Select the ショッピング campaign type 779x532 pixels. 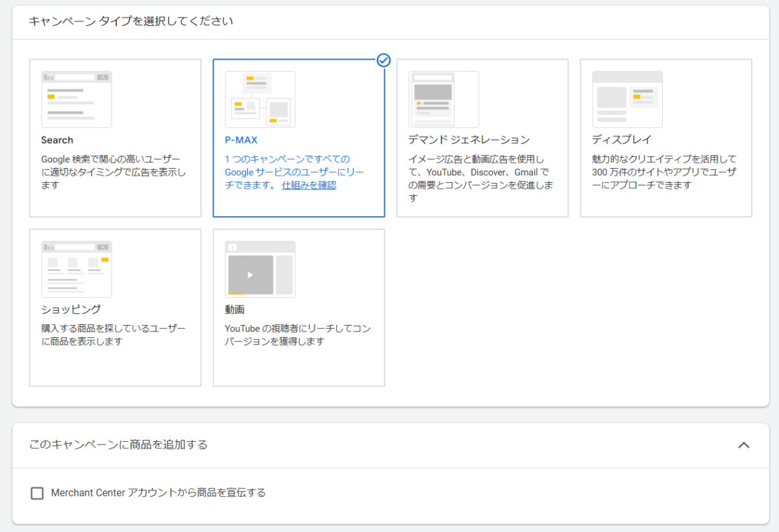pyautogui.click(x=115, y=308)
